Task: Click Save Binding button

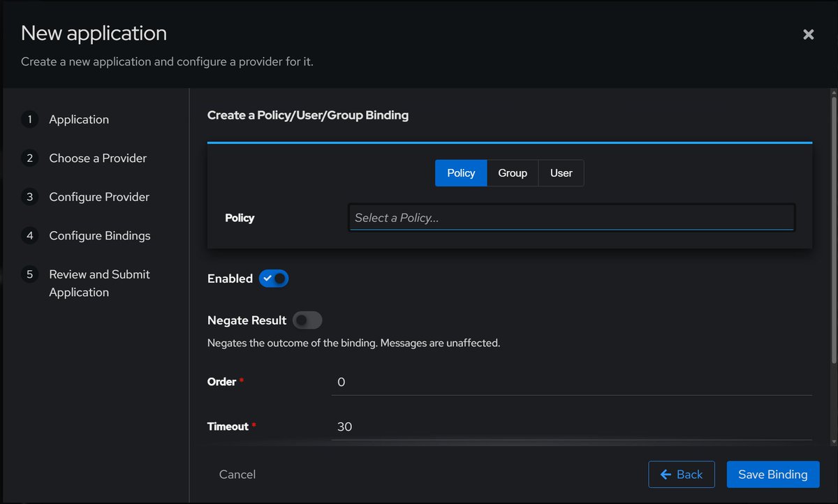Action: 773,474
